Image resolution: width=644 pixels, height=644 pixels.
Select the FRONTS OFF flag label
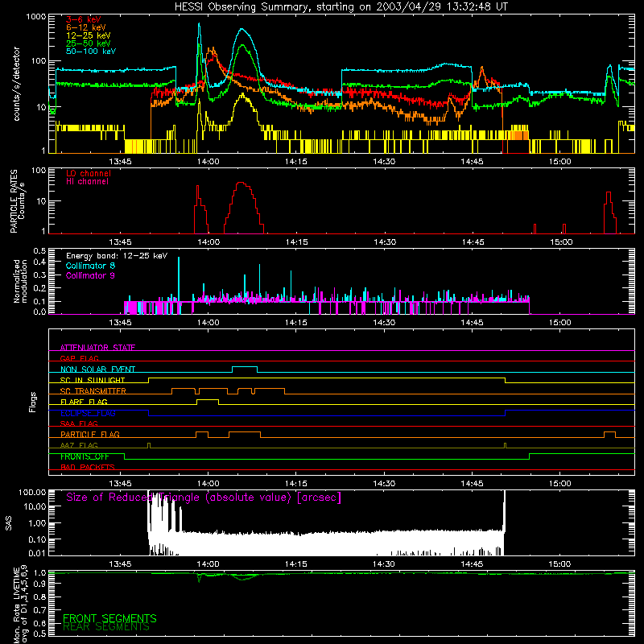click(x=85, y=456)
